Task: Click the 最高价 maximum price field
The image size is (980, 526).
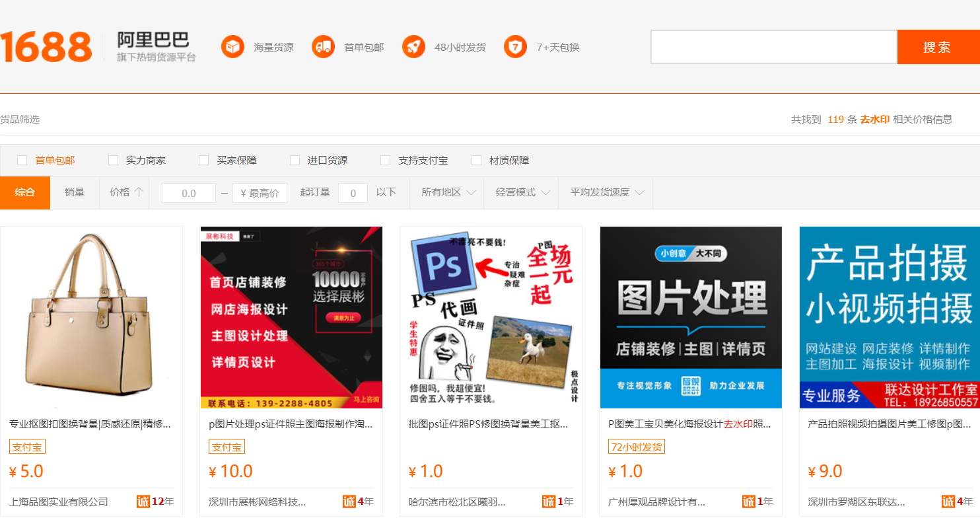Action: point(260,193)
